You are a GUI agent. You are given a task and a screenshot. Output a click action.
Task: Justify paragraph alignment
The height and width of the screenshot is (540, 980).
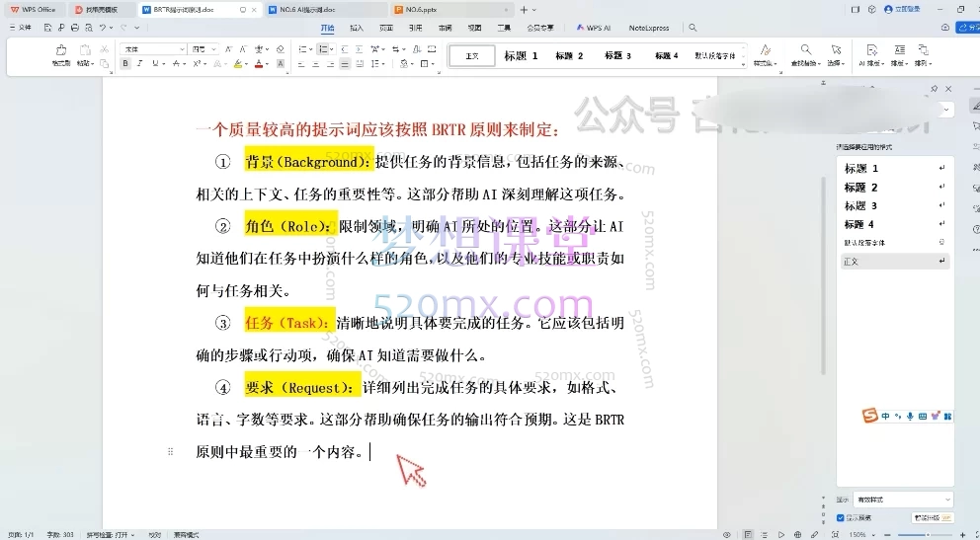345,64
